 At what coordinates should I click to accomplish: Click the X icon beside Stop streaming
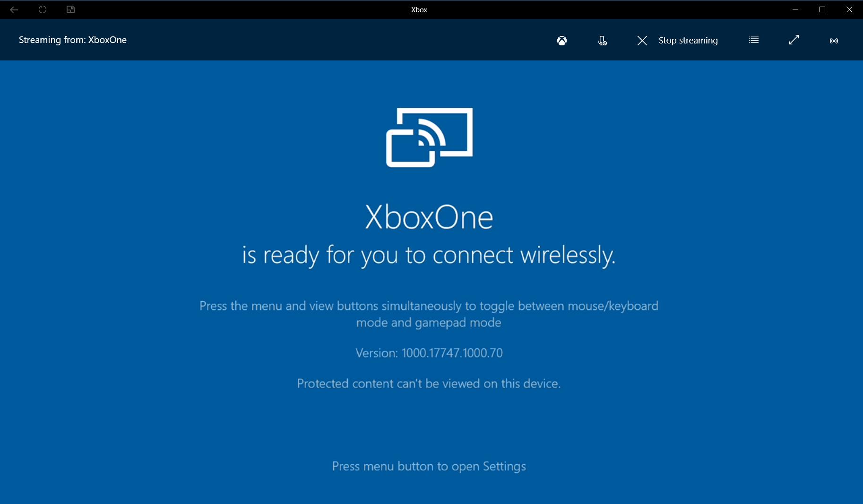642,41
